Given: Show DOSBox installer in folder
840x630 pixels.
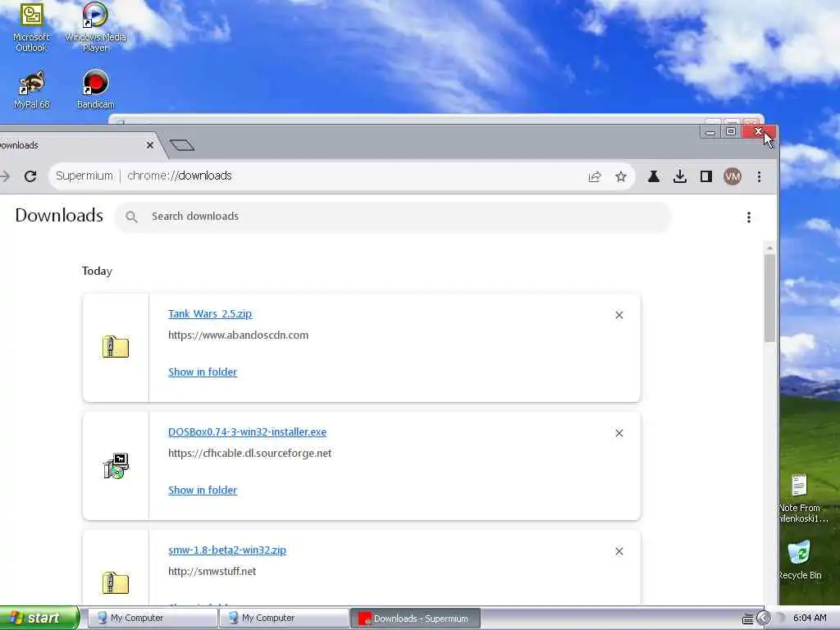Looking at the screenshot, I should (x=203, y=491).
